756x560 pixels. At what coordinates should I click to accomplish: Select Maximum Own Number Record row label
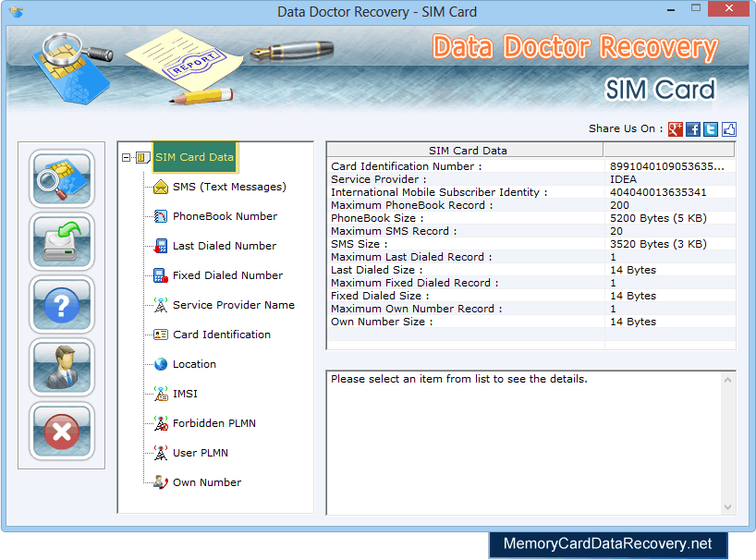(417, 309)
